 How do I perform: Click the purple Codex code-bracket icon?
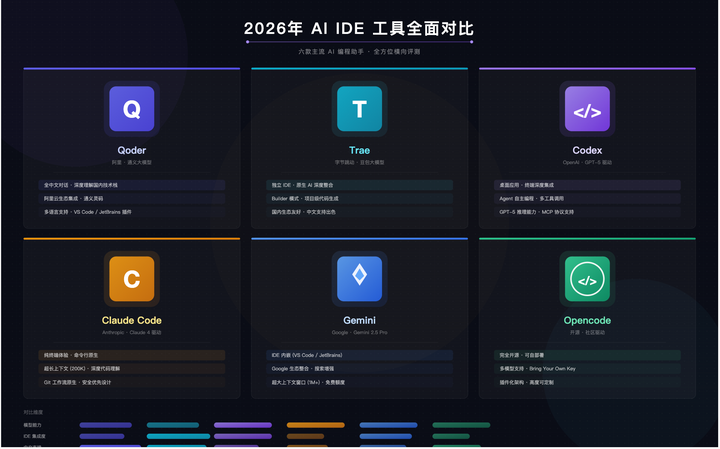tap(587, 109)
